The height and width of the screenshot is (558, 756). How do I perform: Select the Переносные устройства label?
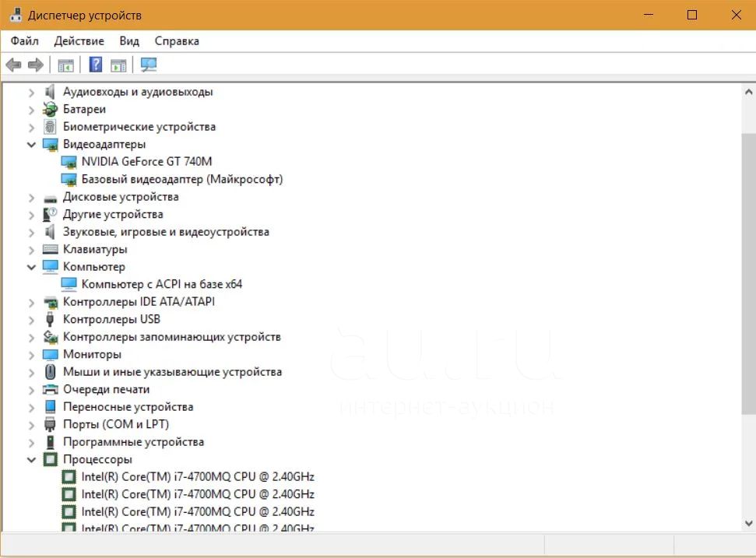click(128, 407)
